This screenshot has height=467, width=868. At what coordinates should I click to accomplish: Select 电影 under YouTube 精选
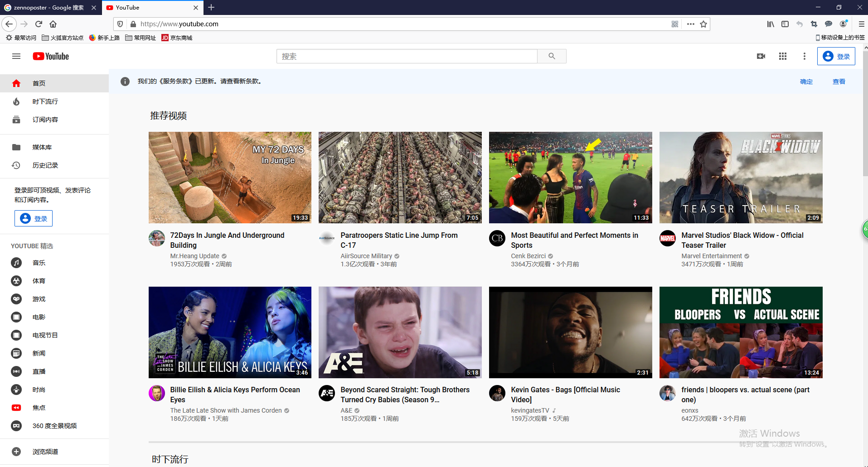tap(54, 317)
